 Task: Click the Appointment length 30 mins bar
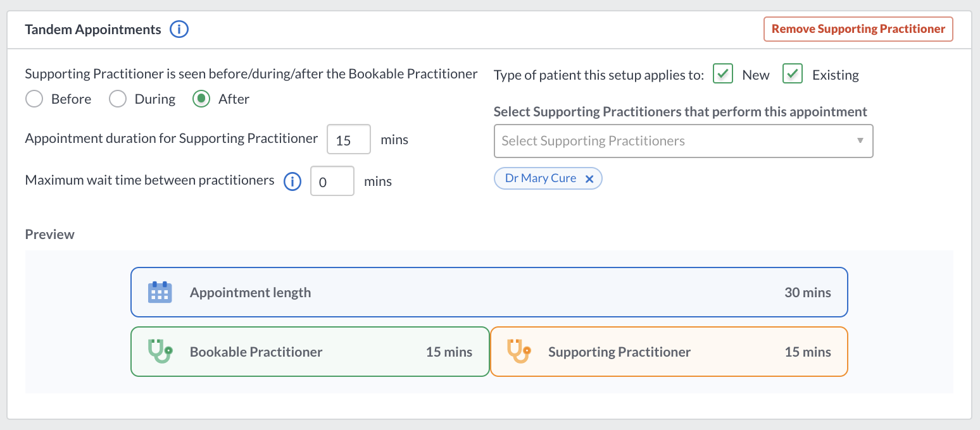489,292
